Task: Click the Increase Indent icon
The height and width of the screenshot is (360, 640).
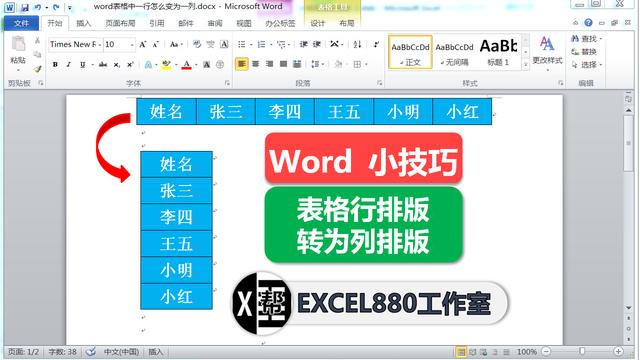Action: point(317,44)
